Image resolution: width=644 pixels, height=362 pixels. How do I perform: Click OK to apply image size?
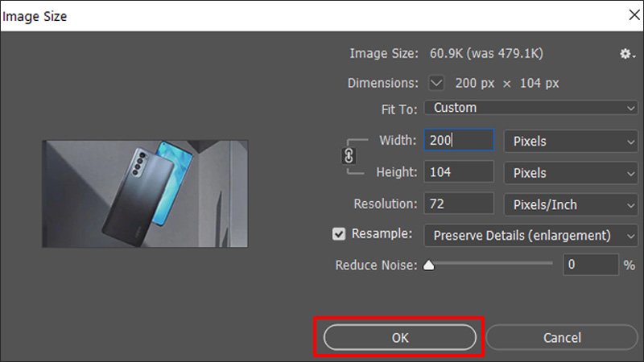[400, 337]
